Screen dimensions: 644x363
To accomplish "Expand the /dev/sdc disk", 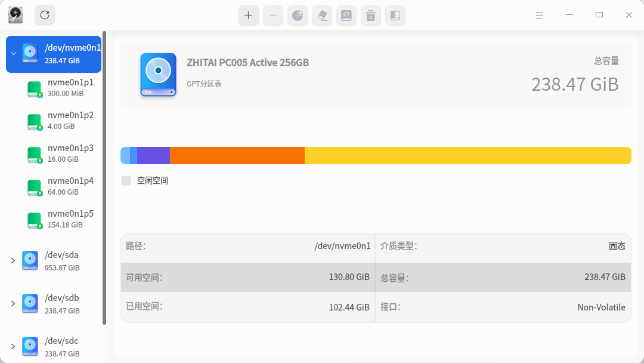I will 13,346.
